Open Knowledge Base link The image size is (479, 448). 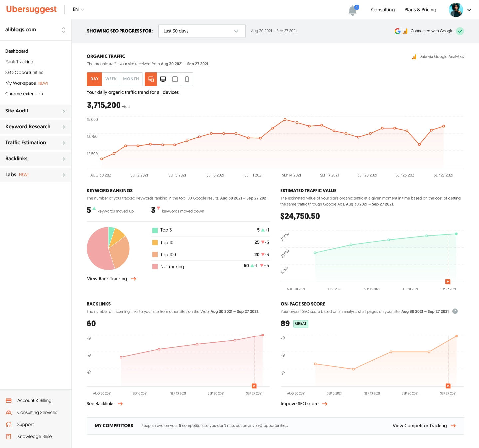tap(35, 437)
